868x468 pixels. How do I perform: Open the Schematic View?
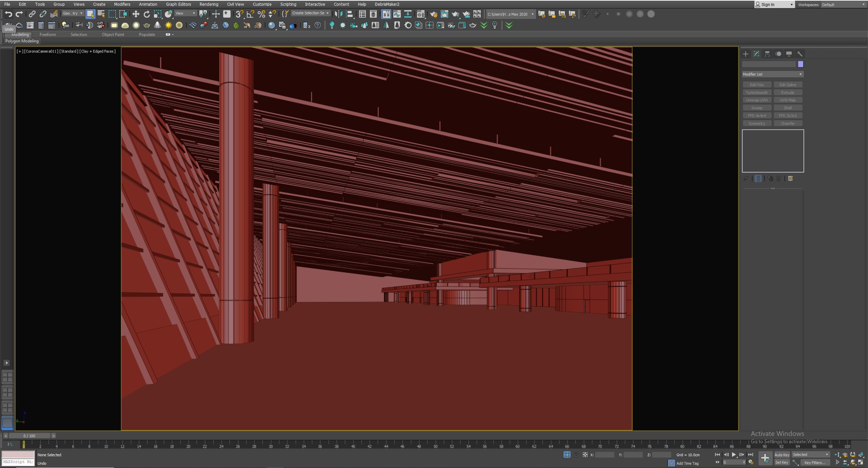point(408,14)
